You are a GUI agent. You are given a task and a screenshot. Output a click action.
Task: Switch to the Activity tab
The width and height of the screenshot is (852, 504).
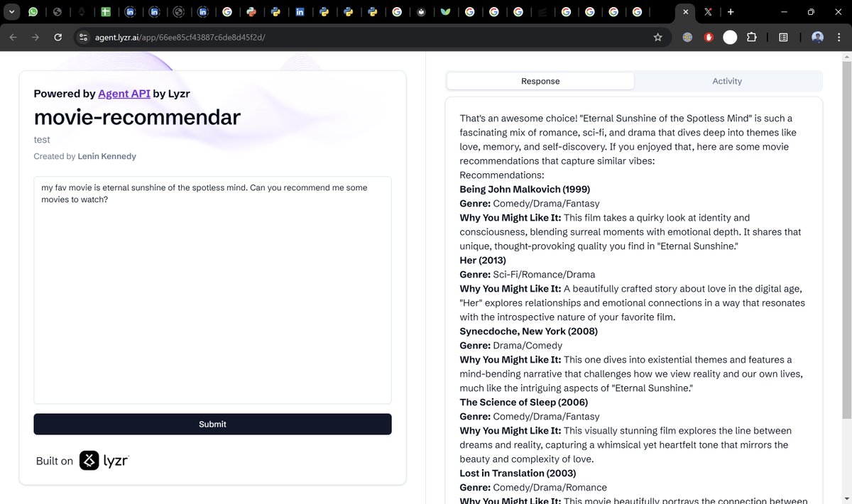point(727,81)
